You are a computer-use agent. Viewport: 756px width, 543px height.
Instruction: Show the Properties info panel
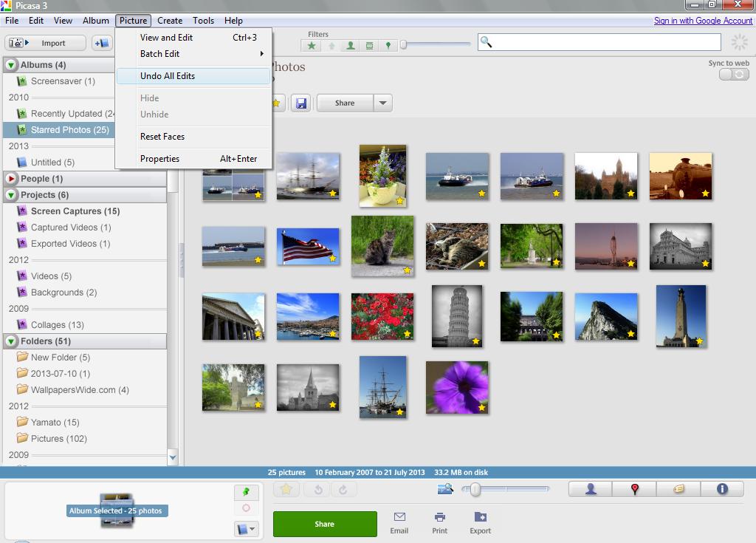[722, 489]
